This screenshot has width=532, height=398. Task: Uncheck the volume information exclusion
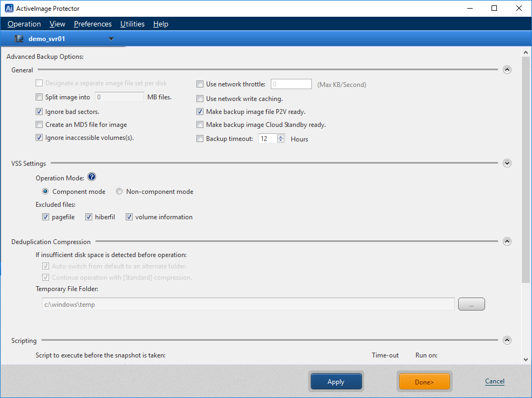(x=129, y=217)
